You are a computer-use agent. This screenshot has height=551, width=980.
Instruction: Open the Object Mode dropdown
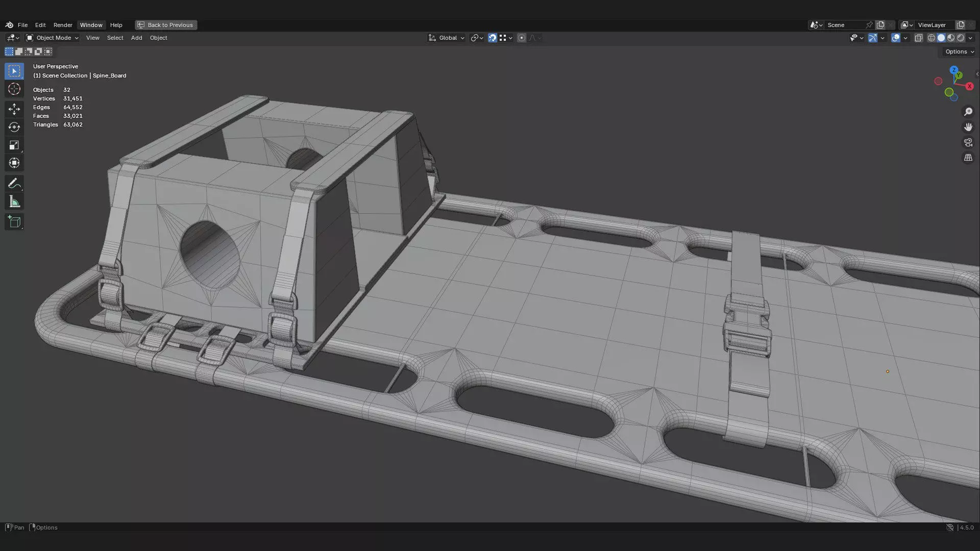52,38
